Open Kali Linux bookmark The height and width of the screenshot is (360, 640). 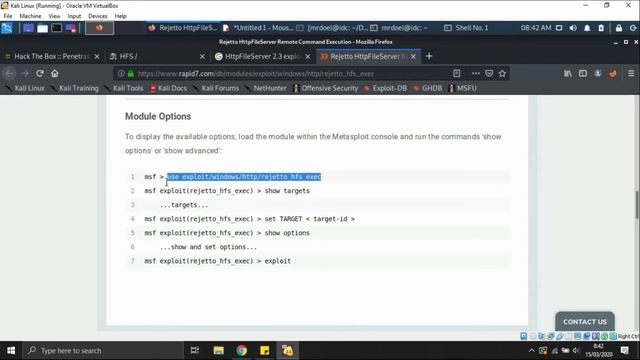[x=25, y=88]
